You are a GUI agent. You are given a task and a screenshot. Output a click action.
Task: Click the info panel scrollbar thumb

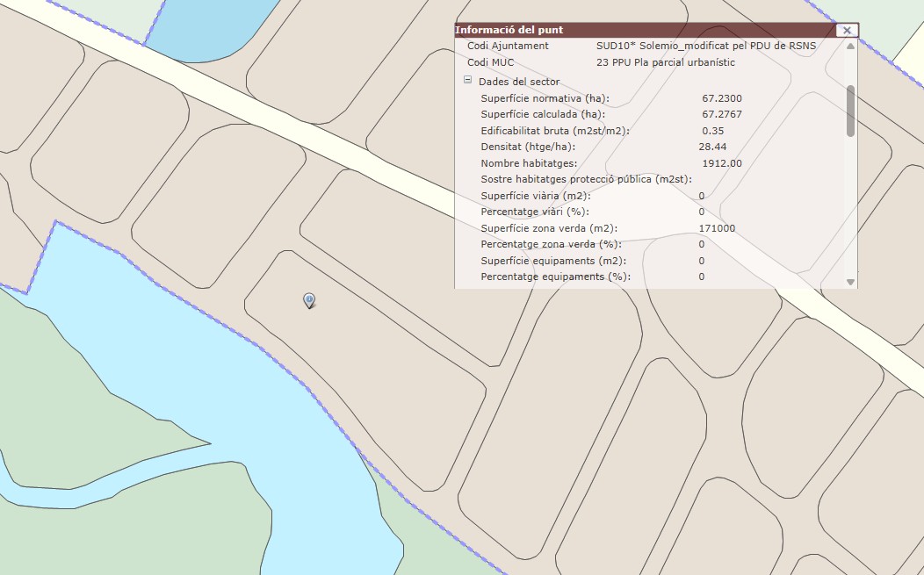click(850, 110)
